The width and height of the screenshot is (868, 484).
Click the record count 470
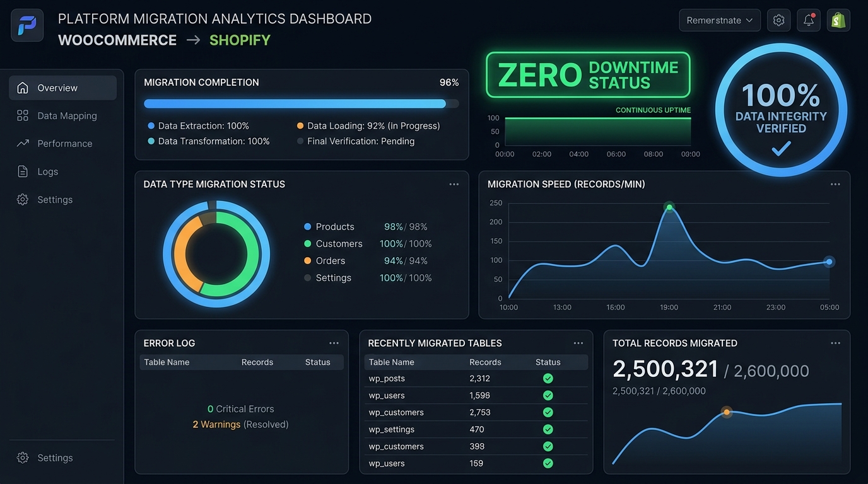(x=477, y=430)
